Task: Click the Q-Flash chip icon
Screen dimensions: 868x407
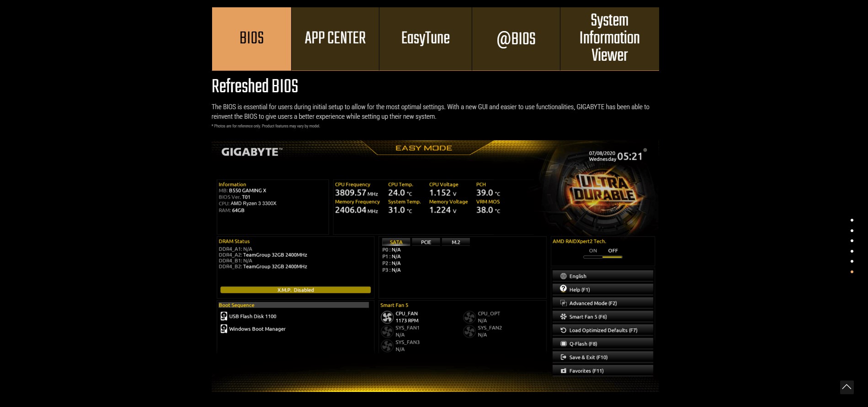Action: pyautogui.click(x=564, y=344)
